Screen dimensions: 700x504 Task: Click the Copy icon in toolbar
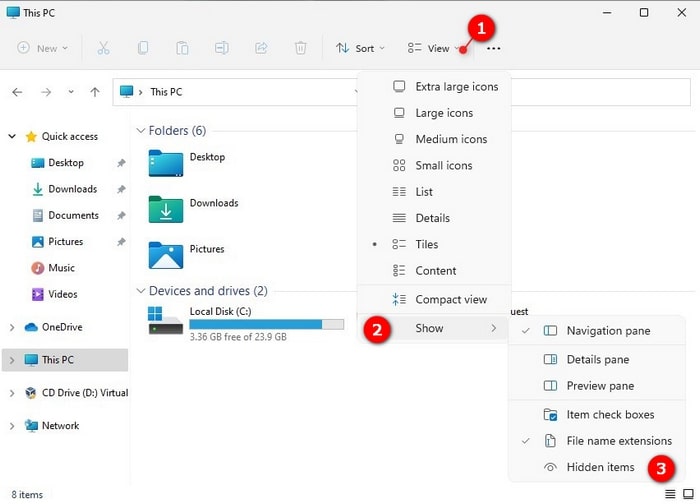[143, 48]
